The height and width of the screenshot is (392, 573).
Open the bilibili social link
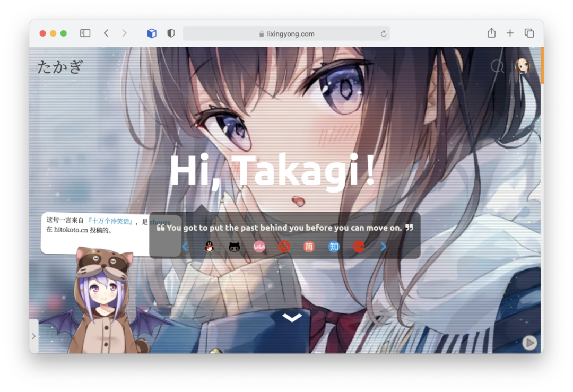point(259,247)
